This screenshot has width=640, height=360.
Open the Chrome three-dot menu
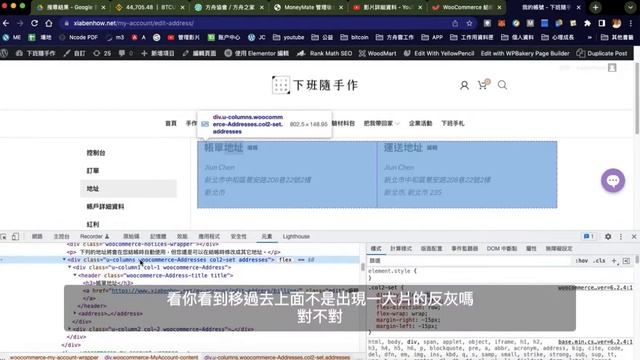[631, 23]
